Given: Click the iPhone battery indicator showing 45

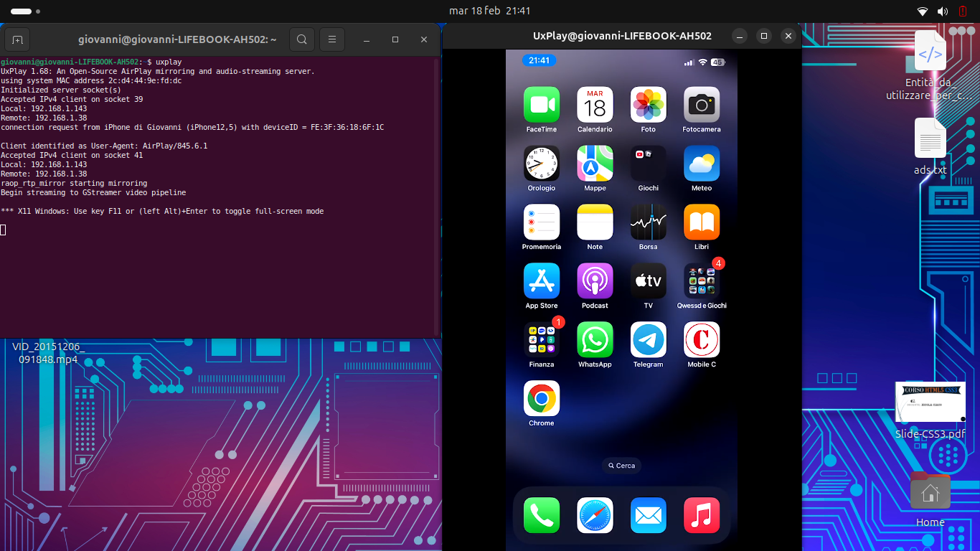Looking at the screenshot, I should 717,62.
